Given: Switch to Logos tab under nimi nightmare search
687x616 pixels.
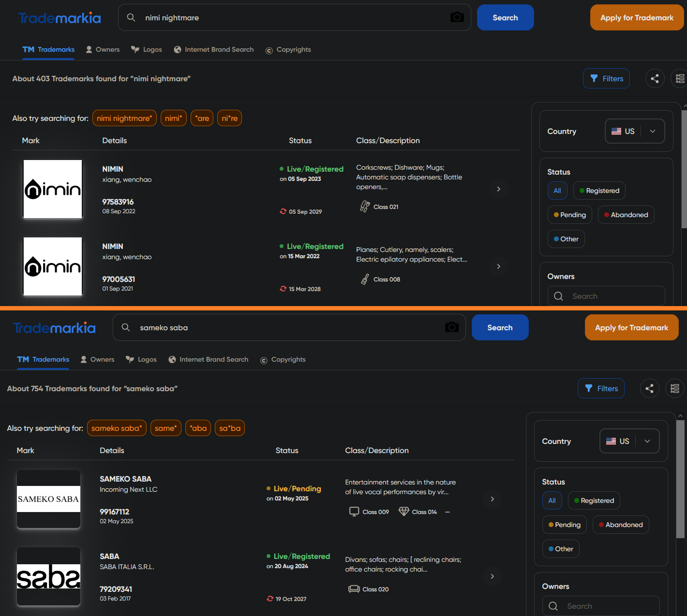Looking at the screenshot, I should (147, 49).
